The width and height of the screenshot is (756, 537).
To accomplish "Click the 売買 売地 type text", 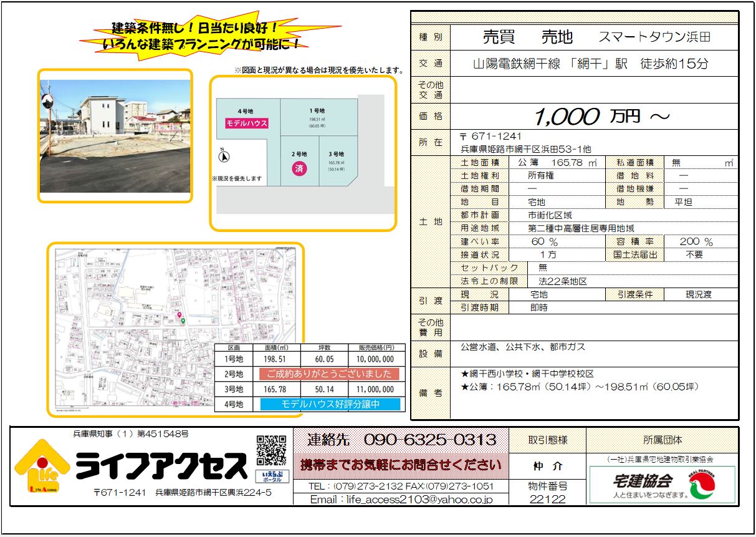I will (527, 37).
